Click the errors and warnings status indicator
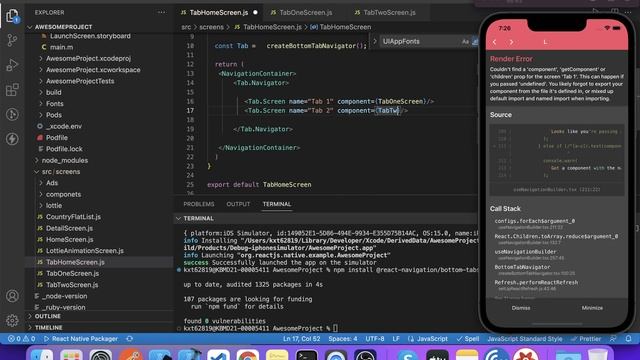Screen dimensions: 640x360 coord(22,339)
